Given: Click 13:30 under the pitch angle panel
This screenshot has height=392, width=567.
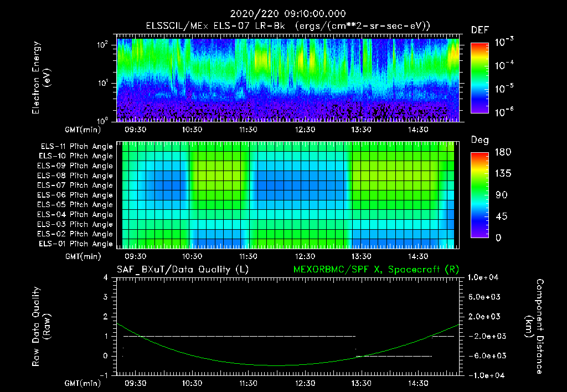Looking at the screenshot, I should (x=362, y=256).
